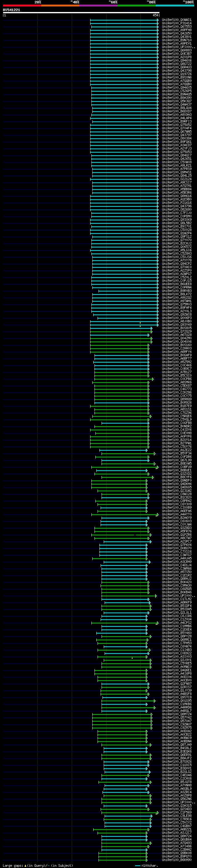Select hit label UniRef100_P31414
Viewport: 197px width, 868px height.
tap(176, 24)
